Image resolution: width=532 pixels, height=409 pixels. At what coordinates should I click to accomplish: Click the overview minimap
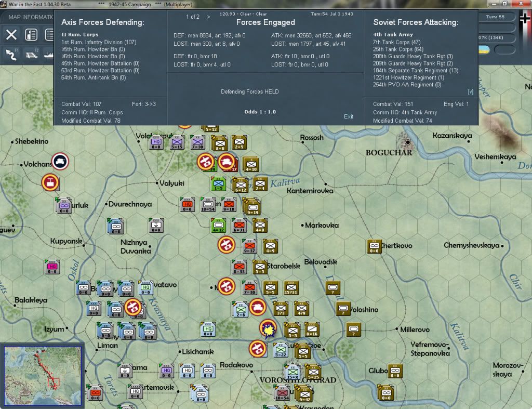(43, 376)
